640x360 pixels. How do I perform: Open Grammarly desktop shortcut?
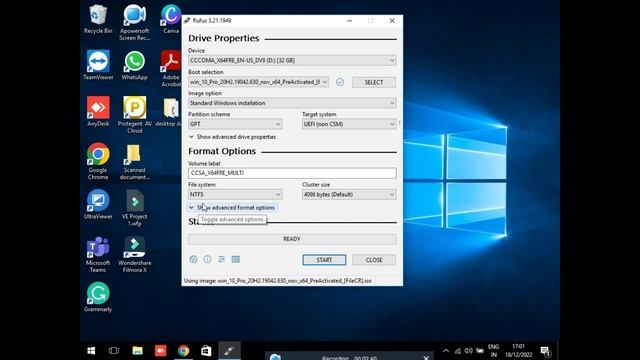coord(98,297)
